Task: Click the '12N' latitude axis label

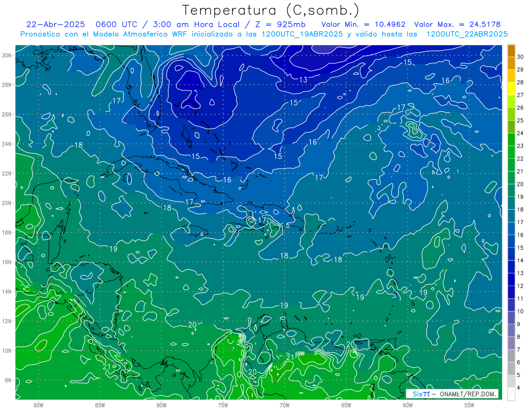Action: point(8,321)
